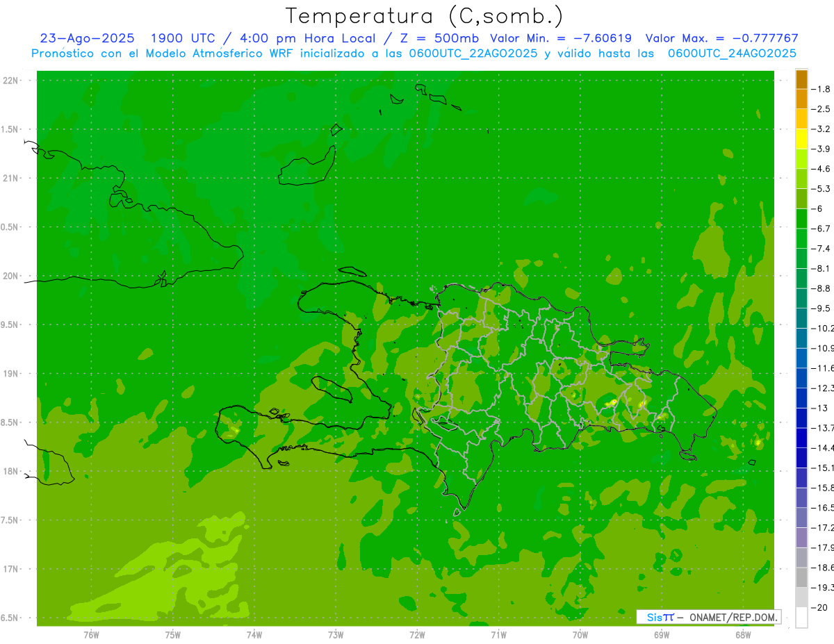Click the '-7.4' colorbar value

pos(820,249)
